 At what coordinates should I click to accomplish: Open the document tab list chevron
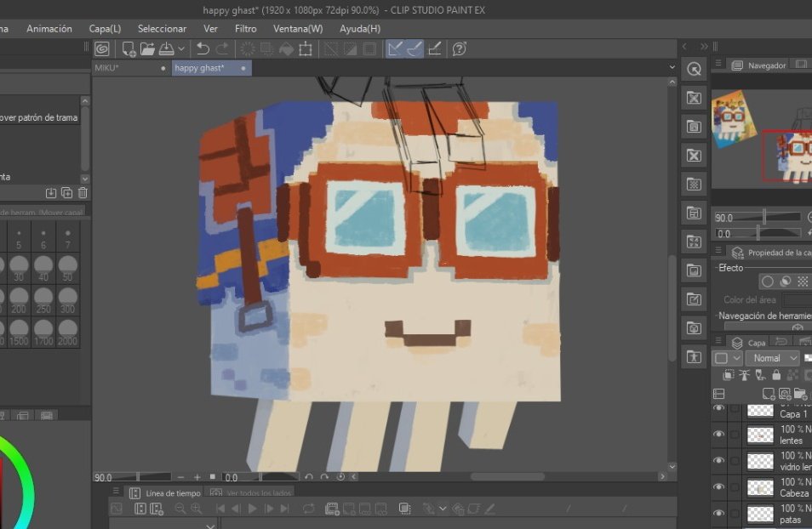click(x=672, y=67)
